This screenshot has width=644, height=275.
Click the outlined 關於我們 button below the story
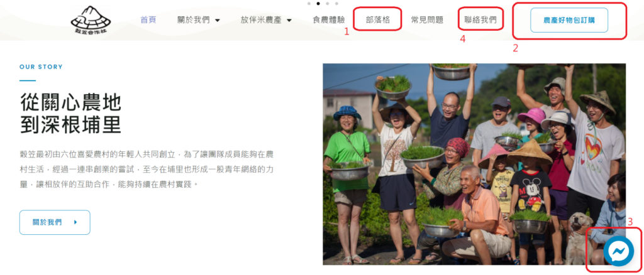coord(55,222)
